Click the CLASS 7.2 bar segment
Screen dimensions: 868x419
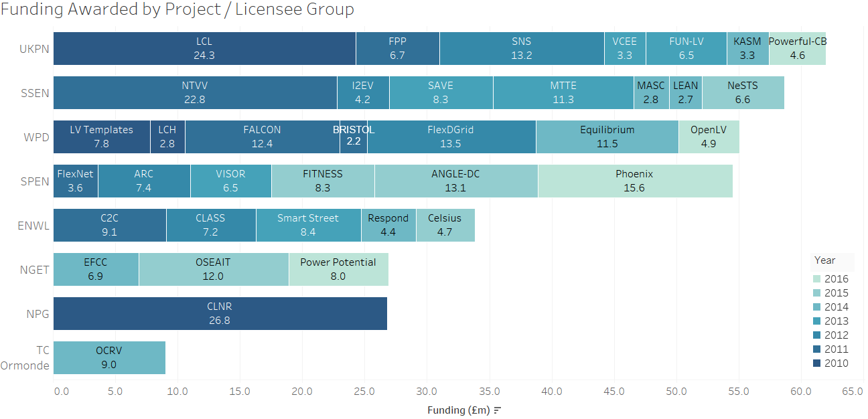pyautogui.click(x=211, y=225)
